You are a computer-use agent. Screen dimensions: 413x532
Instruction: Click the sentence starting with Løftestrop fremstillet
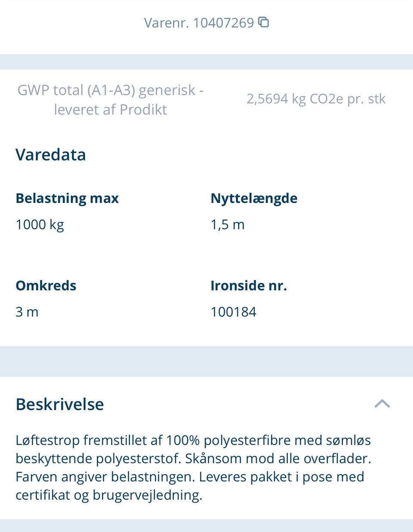193,440
